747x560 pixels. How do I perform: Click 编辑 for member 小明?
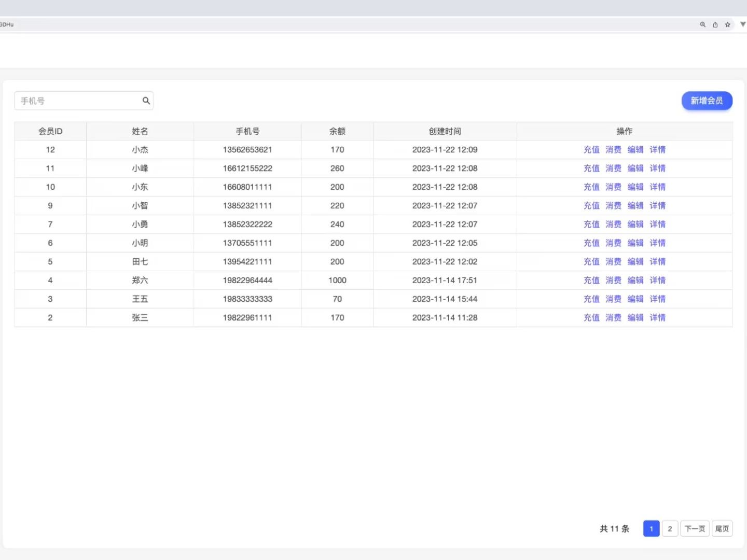click(635, 243)
